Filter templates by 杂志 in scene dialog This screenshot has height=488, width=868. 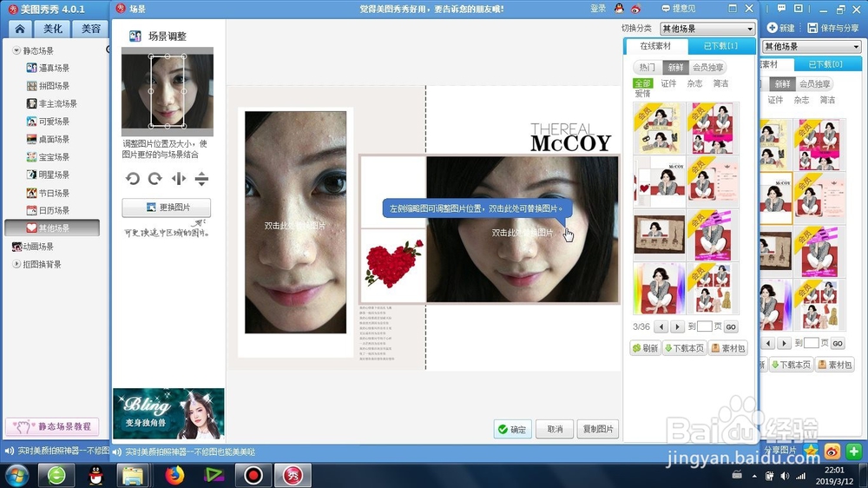(694, 83)
